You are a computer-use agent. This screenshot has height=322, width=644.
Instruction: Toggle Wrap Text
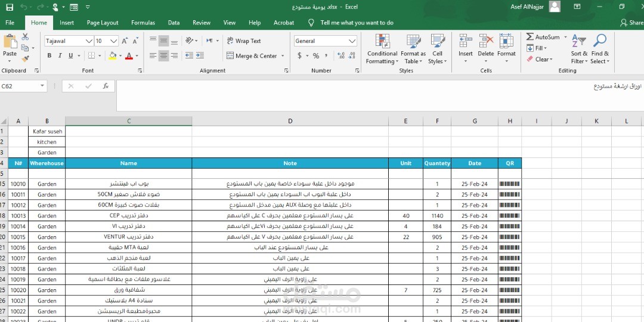pyautogui.click(x=243, y=41)
